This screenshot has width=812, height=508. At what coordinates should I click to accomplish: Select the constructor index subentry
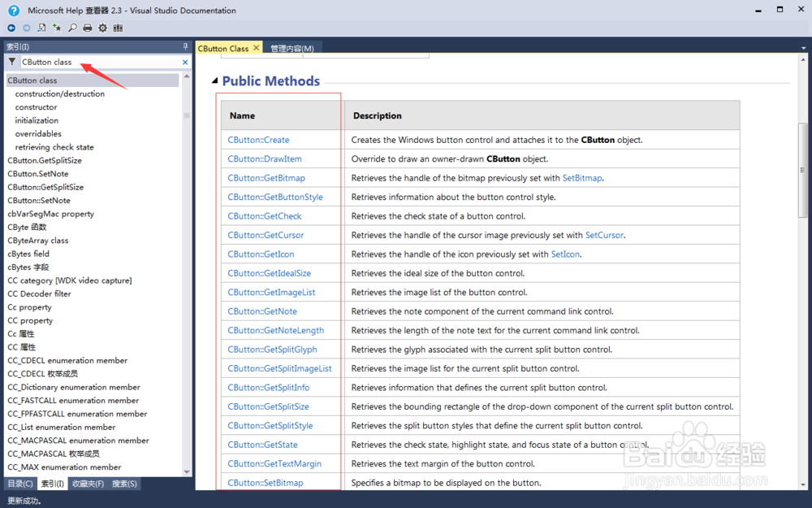click(x=36, y=107)
